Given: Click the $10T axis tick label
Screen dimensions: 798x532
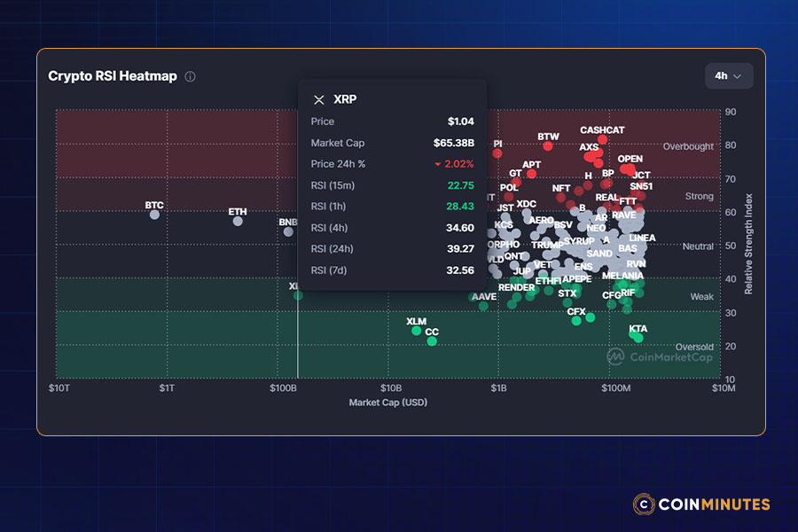Looking at the screenshot, I should pyautogui.click(x=59, y=388).
